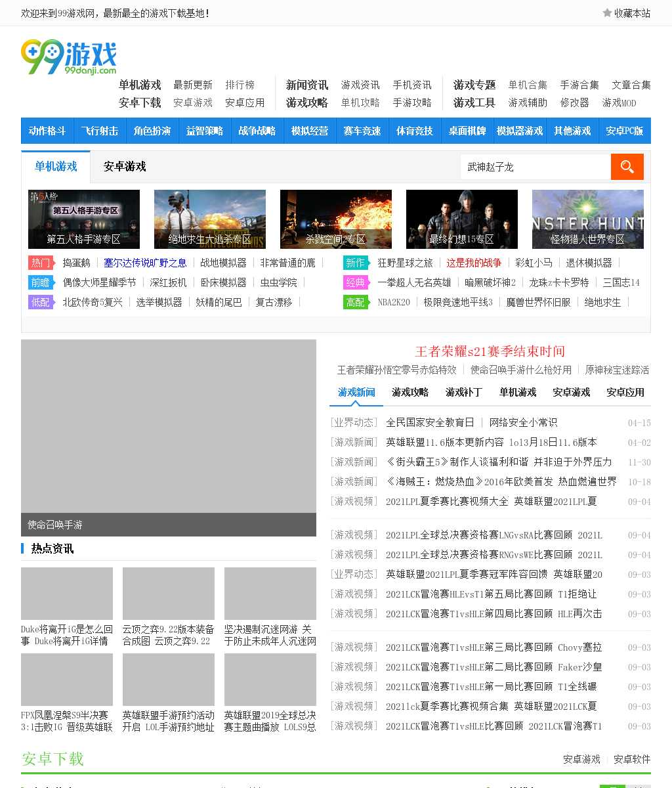Click the orange search magnifier button
This screenshot has width=672, height=788.
click(x=627, y=167)
